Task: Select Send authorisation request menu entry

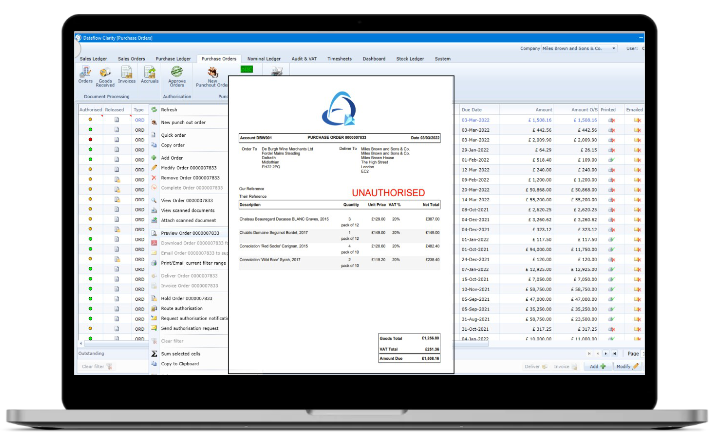Action: point(188,329)
